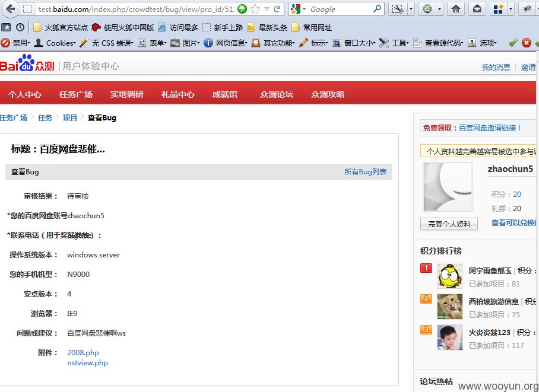This screenshot has height=392, width=539.
Task: Click the zhaochun5 profile avatar
Action: click(448, 187)
